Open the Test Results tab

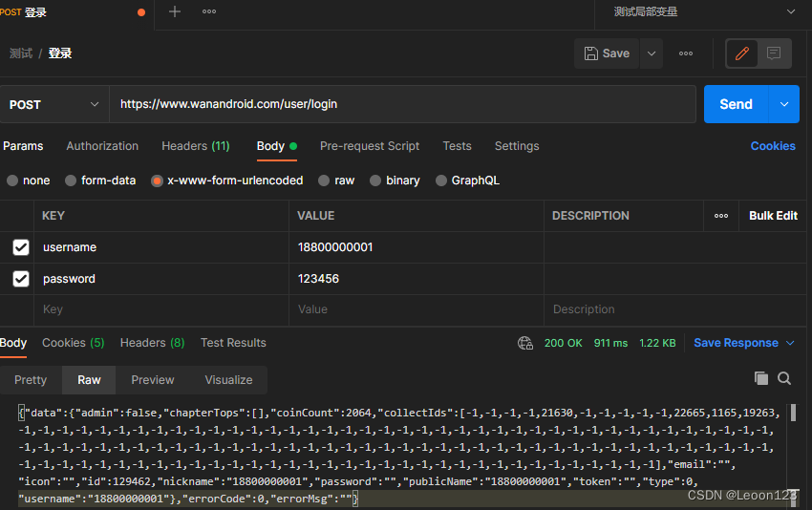tap(233, 343)
